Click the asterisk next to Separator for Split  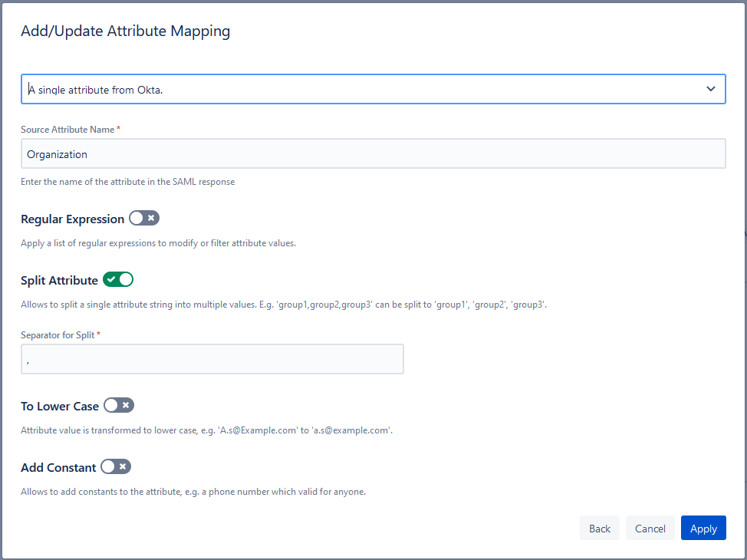pos(100,335)
